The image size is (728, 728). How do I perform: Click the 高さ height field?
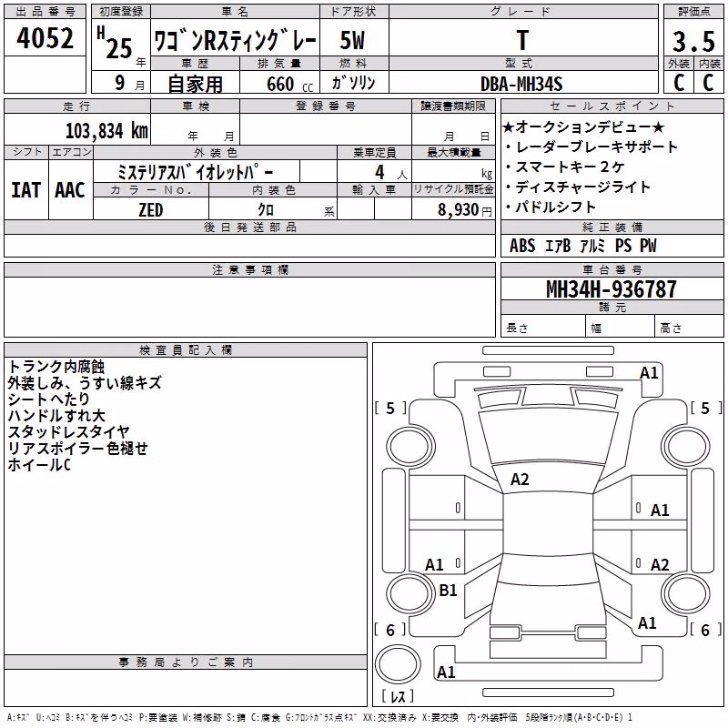(x=689, y=326)
